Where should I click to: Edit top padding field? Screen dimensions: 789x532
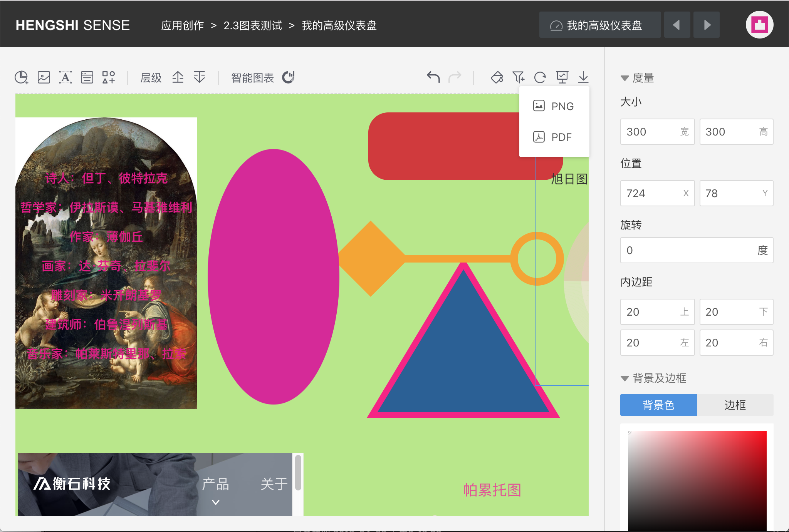tap(657, 312)
